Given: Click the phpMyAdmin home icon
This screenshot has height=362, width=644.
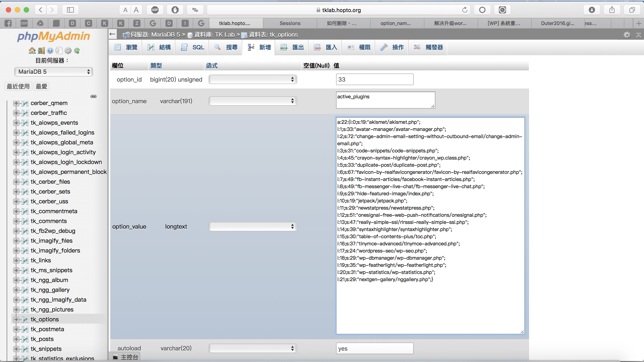Looking at the screenshot, I should click(x=32, y=51).
